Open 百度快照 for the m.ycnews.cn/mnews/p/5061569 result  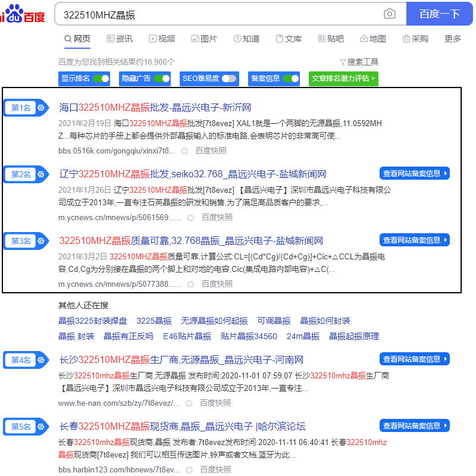(x=217, y=218)
